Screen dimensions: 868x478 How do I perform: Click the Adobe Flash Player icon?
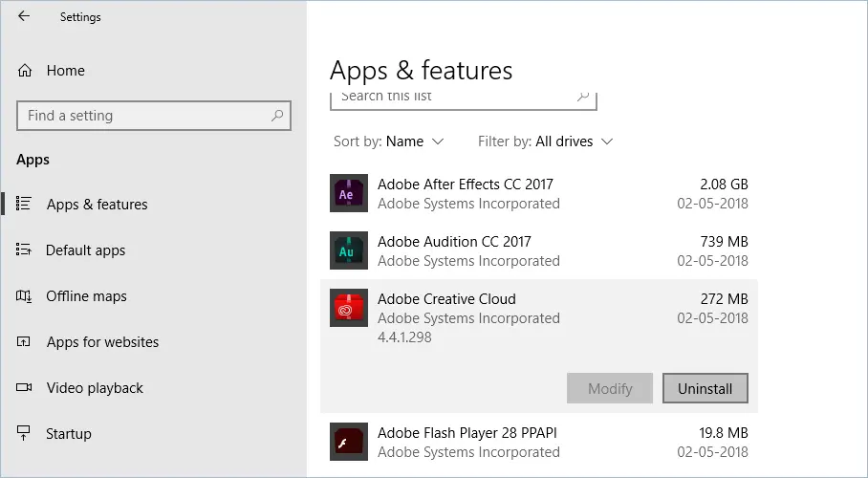(x=348, y=442)
